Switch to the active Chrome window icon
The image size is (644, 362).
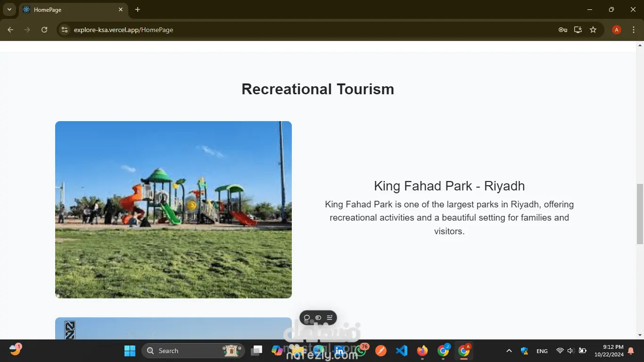(x=464, y=351)
